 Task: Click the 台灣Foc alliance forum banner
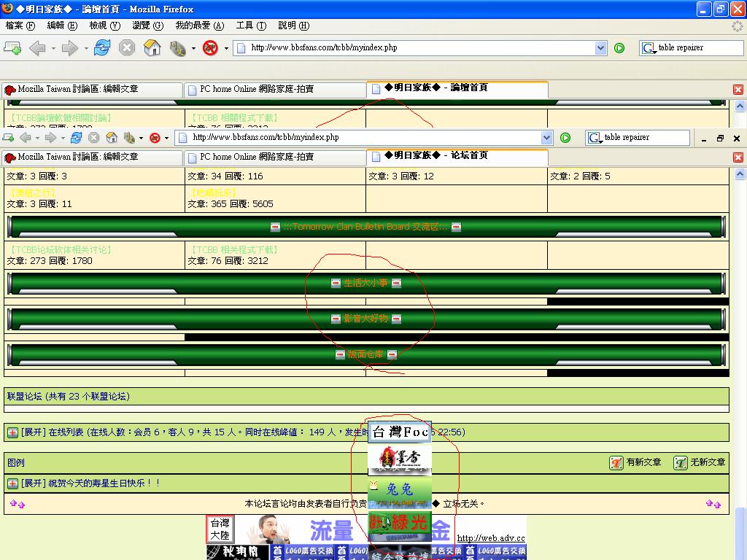tap(399, 432)
